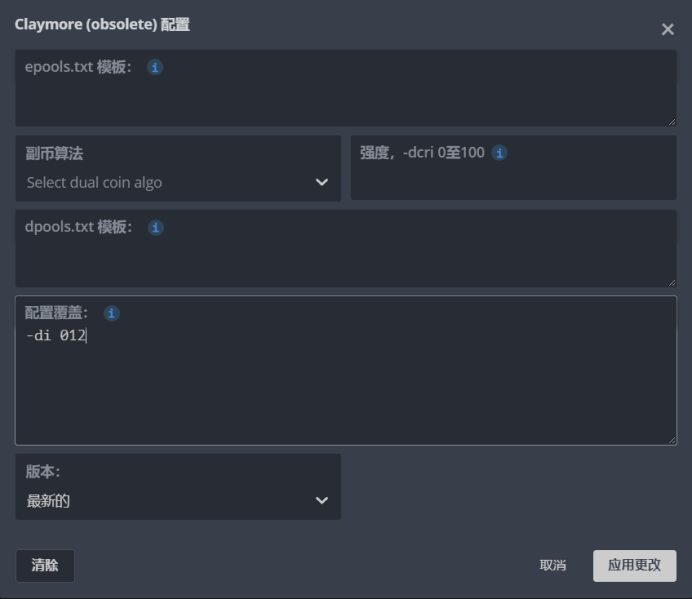Click chevron arrow of Select dual coin algo

tap(322, 182)
